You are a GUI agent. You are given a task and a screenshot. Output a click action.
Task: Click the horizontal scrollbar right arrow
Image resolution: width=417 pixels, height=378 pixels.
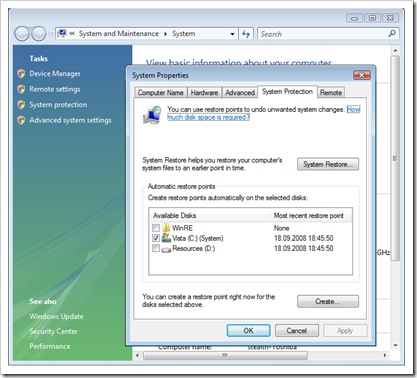tap(385, 355)
